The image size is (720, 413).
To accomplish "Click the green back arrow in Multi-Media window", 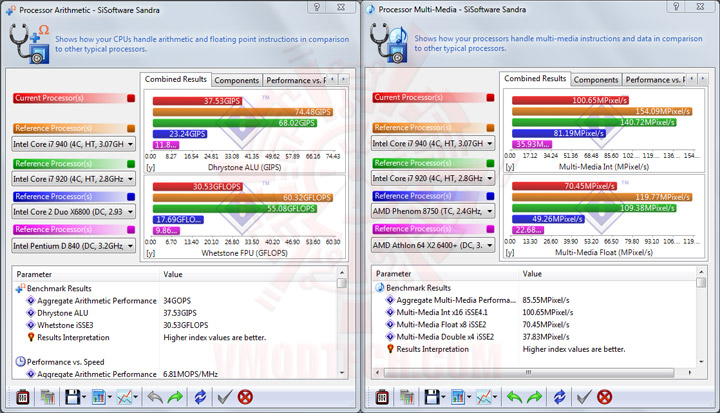I will [x=514, y=397].
